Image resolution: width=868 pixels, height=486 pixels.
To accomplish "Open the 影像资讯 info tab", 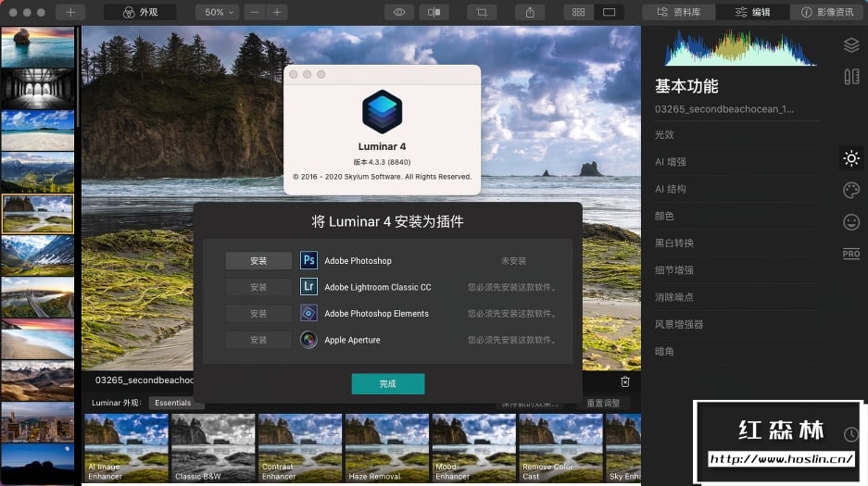I will pyautogui.click(x=827, y=12).
